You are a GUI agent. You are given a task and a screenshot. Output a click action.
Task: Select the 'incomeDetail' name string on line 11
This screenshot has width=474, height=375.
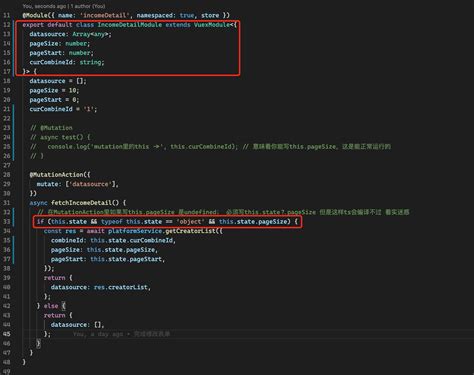[105, 15]
